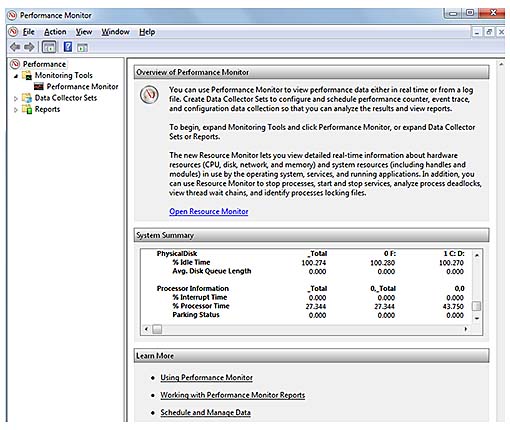Click the Forward arrow toolbar icon

29,47
